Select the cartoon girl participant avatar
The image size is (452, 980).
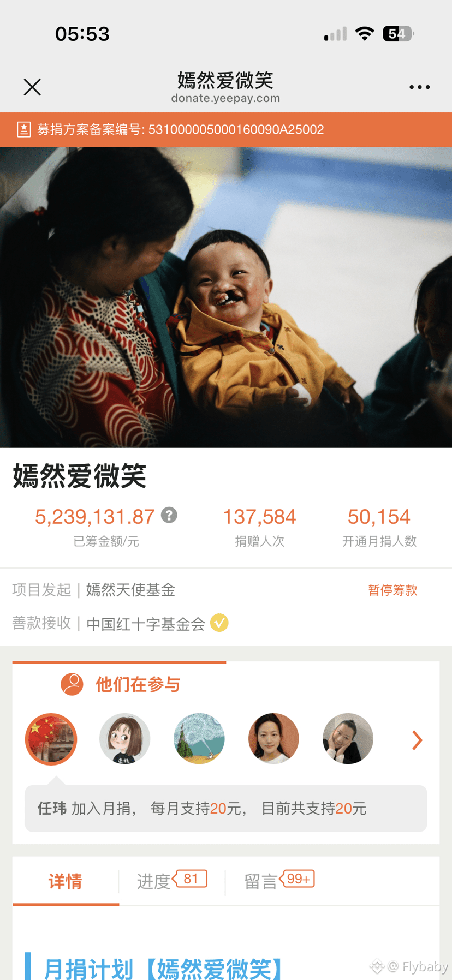tap(124, 739)
